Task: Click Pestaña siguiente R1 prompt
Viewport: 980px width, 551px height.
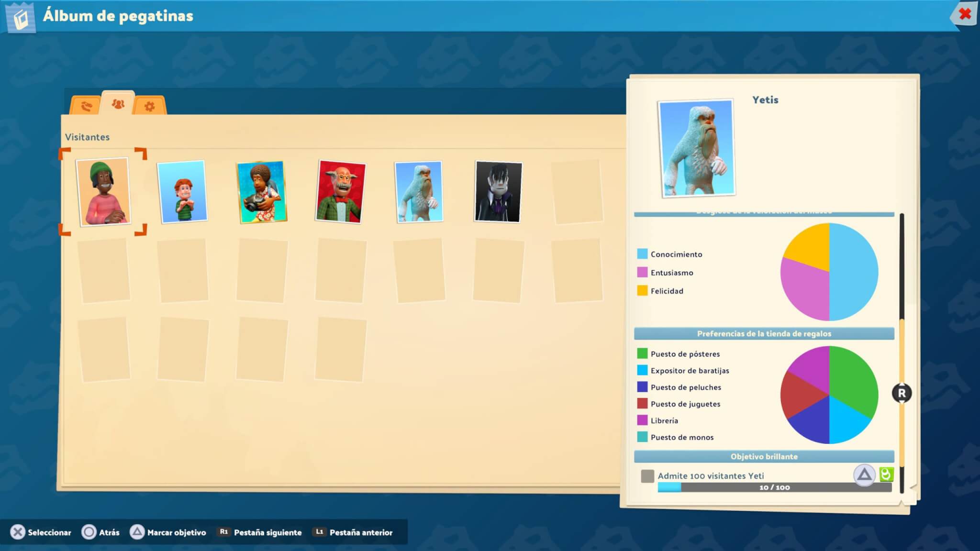Action: tap(260, 532)
